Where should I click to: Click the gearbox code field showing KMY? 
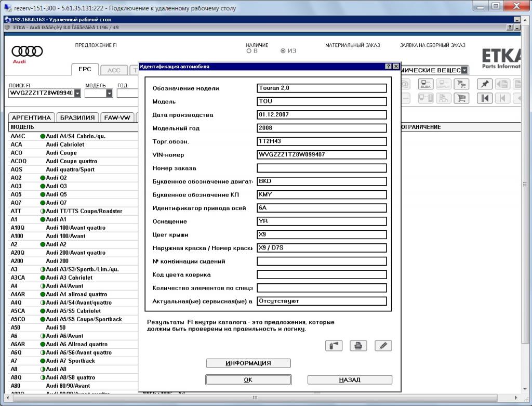coord(322,194)
